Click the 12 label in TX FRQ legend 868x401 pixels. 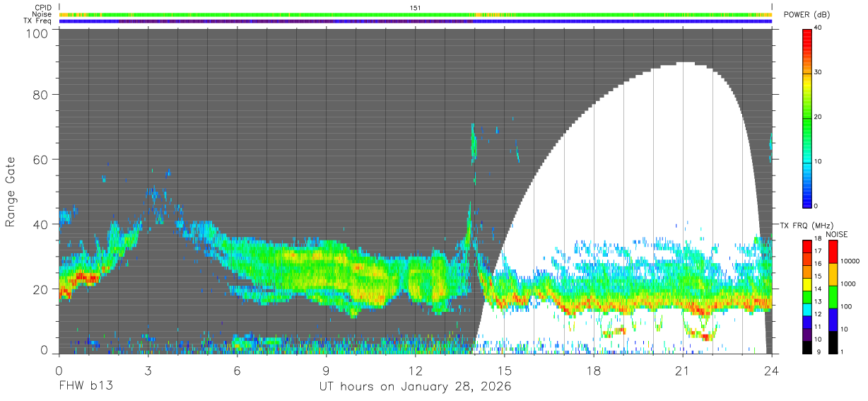819,314
